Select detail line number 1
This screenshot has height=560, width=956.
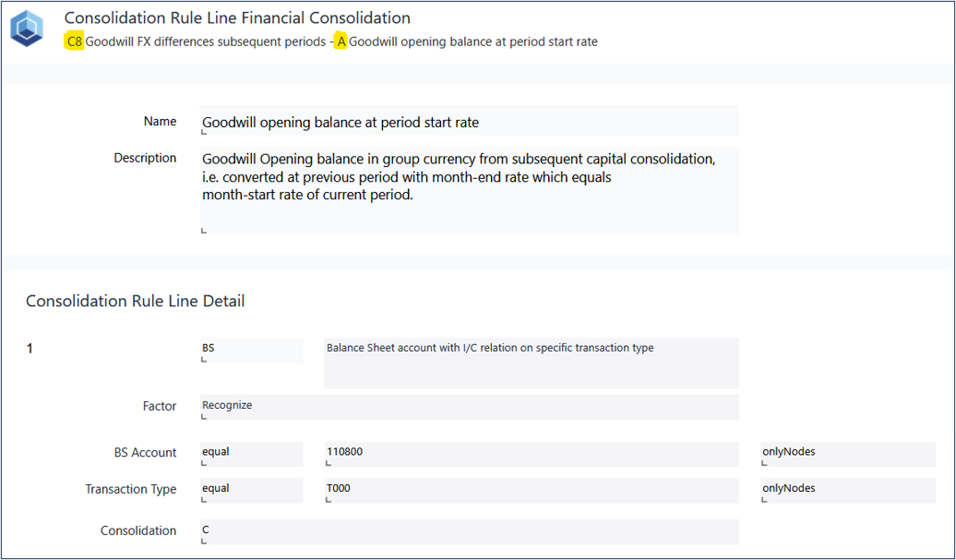(x=30, y=349)
